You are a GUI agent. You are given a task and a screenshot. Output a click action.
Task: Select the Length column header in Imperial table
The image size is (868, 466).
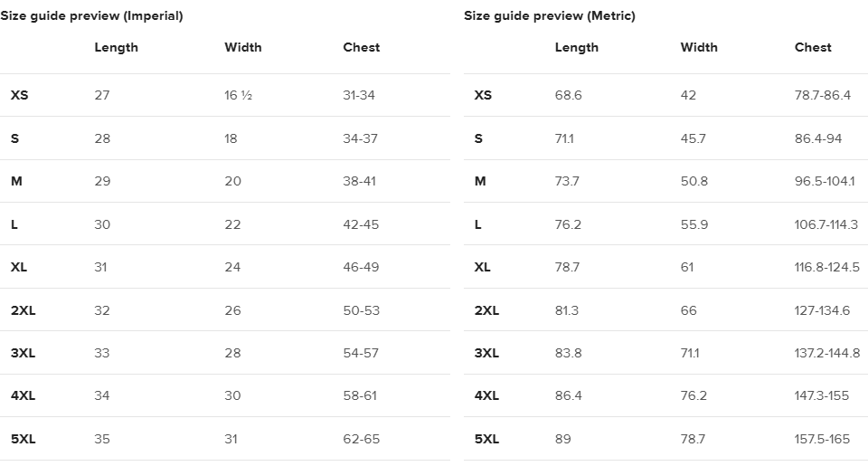click(117, 48)
